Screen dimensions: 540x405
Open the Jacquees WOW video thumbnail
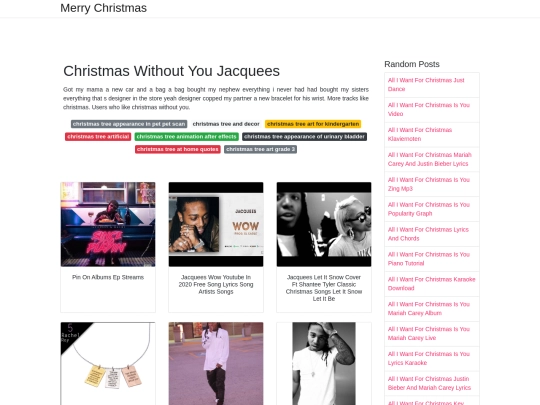coord(216,224)
